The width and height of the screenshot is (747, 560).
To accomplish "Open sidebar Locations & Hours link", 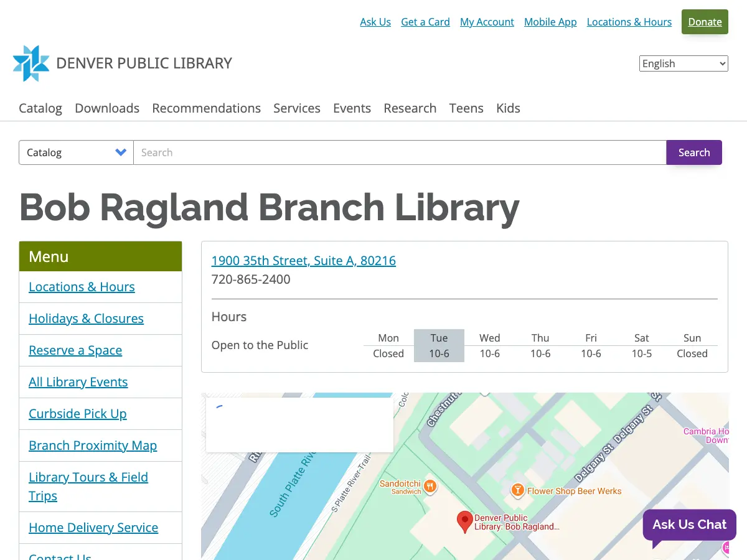I will click(x=82, y=287).
